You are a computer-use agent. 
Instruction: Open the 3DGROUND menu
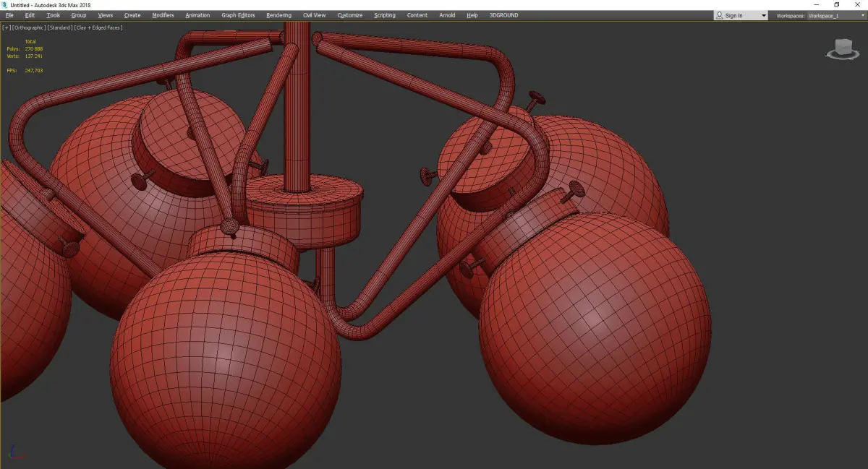pyautogui.click(x=503, y=15)
